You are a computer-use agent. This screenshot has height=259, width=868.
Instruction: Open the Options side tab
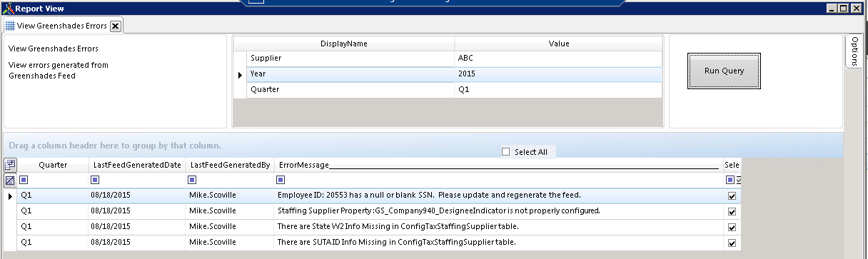pyautogui.click(x=854, y=51)
